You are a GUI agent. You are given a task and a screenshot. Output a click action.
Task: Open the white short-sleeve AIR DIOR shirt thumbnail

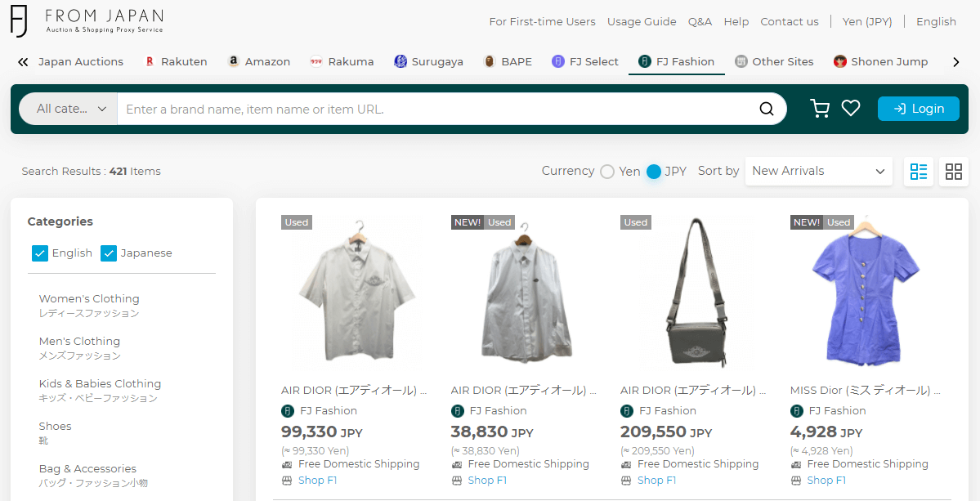pyautogui.click(x=357, y=291)
